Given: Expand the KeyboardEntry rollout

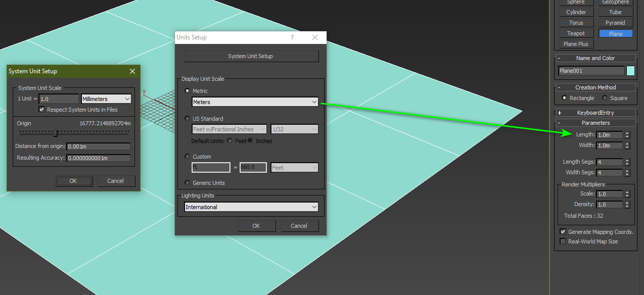Looking at the screenshot, I should click(595, 113).
